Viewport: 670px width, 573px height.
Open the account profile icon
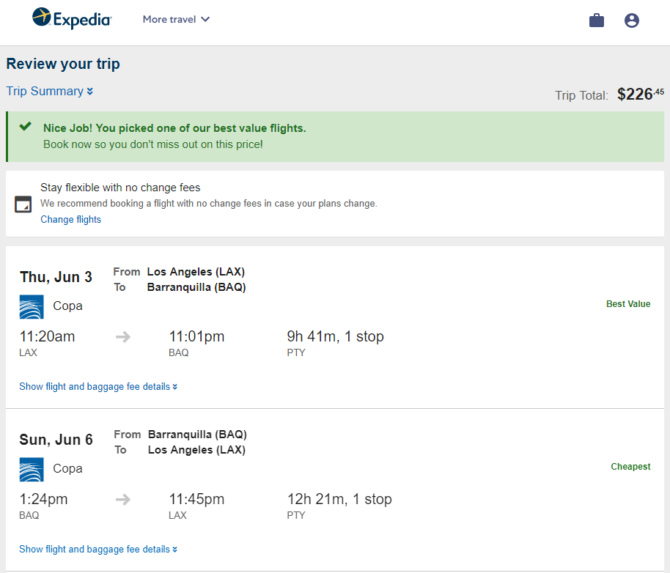coord(632,20)
